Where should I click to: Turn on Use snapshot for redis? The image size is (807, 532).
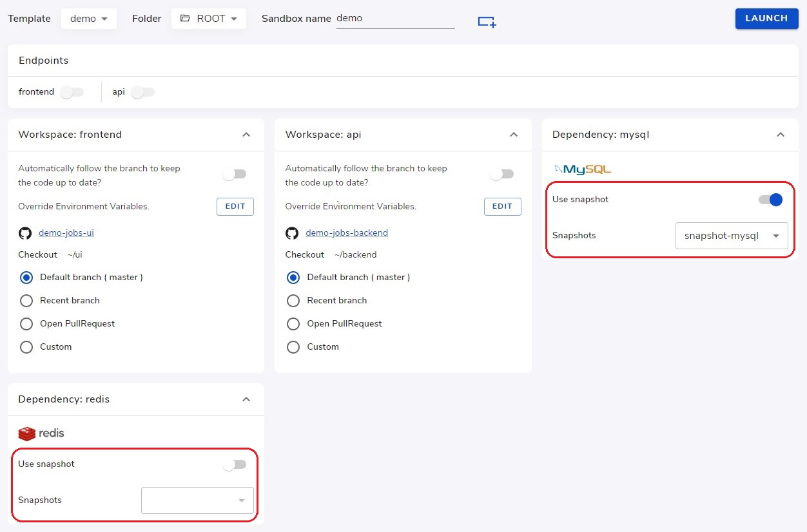(x=234, y=464)
